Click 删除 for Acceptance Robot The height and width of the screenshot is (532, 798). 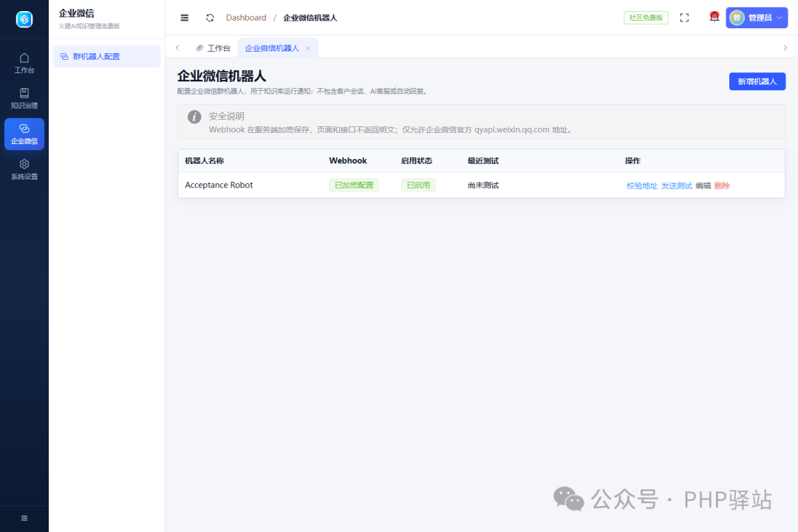coord(722,185)
